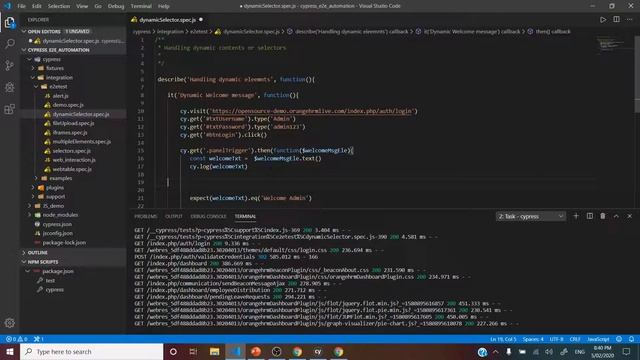This screenshot has width=640, height=360.
Task: Open the Windows Start menu
Action: [10, 351]
